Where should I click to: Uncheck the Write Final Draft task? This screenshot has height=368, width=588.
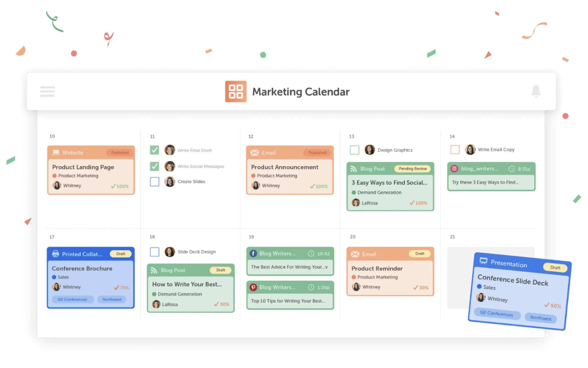pyautogui.click(x=154, y=150)
